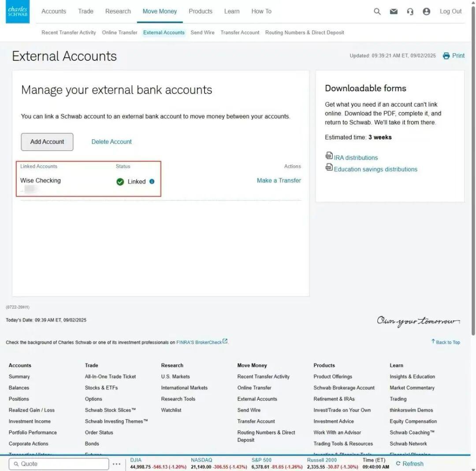This screenshot has width=476, height=471.
Task: Click the Add Account button
Action: pyautogui.click(x=47, y=142)
